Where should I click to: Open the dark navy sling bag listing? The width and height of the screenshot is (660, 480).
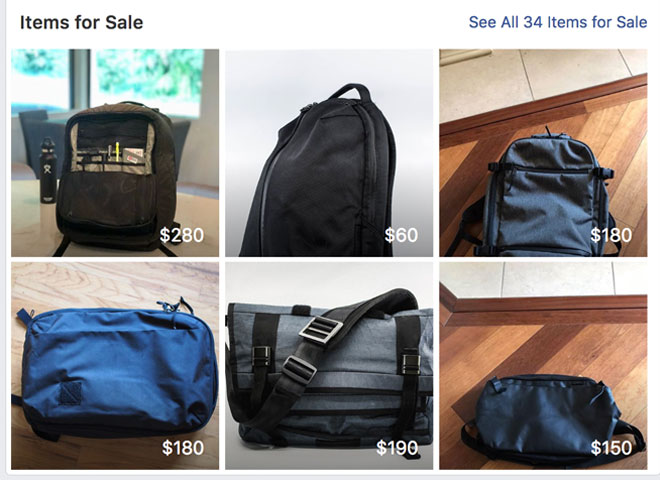(x=543, y=366)
